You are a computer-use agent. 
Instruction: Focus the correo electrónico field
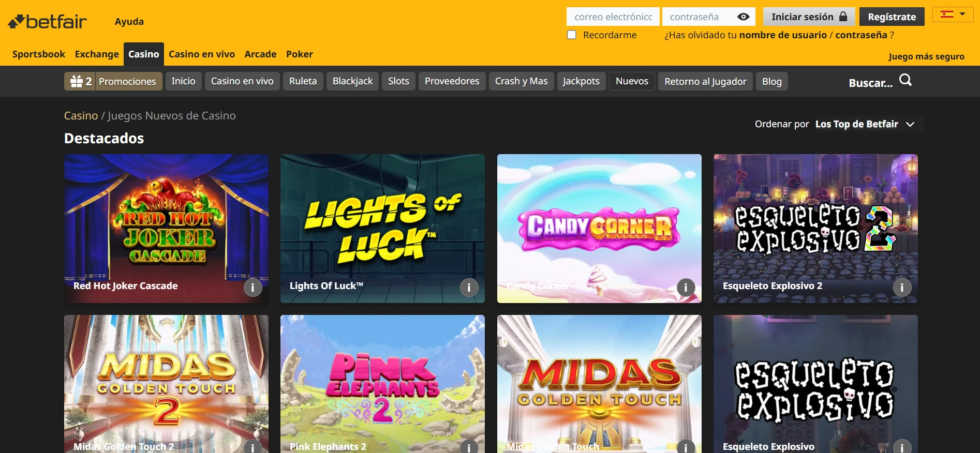(x=613, y=17)
